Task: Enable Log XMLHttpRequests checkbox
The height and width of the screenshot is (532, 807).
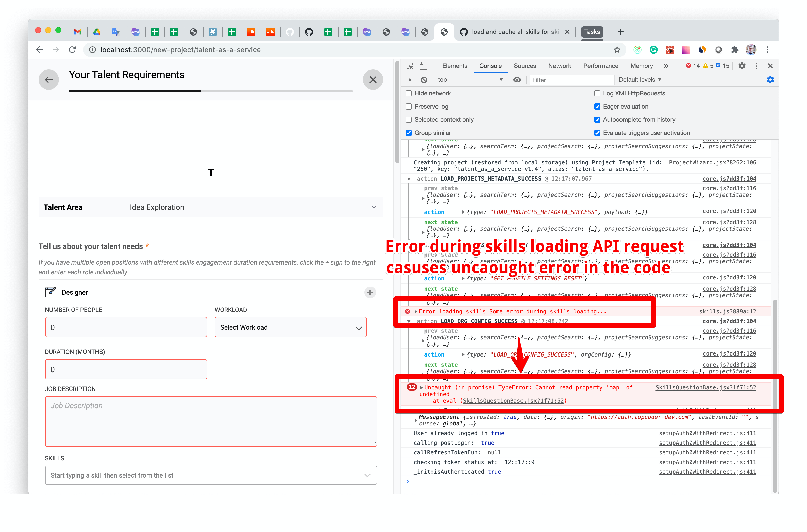Action: point(597,93)
